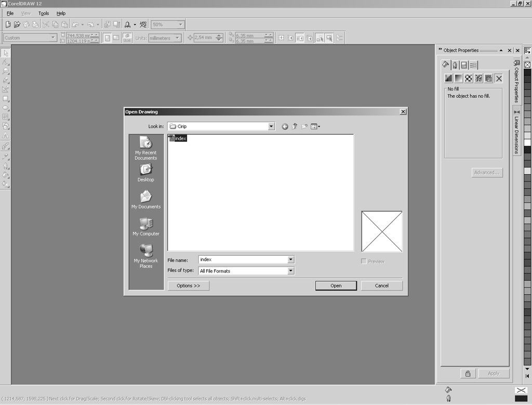Screen dimensions: 532x405
Task: Select the Interactive Fill tool
Action: click(x=5, y=184)
